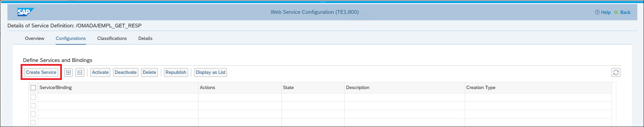The image size is (644, 127).
Task: Click the Help question mark icon
Action: tap(597, 12)
